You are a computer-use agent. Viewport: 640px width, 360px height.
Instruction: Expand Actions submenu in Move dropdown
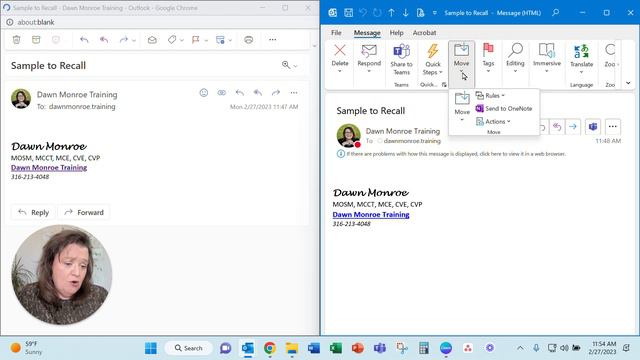493,122
